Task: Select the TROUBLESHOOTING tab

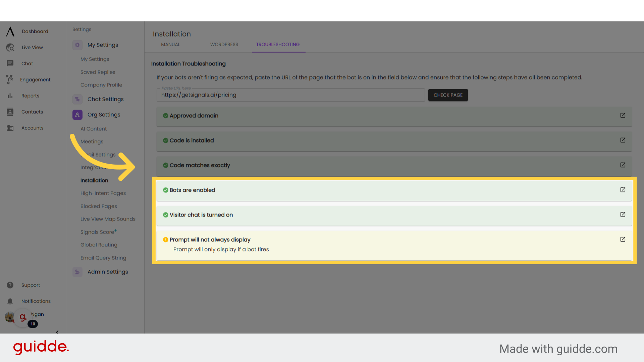Action: tap(278, 45)
